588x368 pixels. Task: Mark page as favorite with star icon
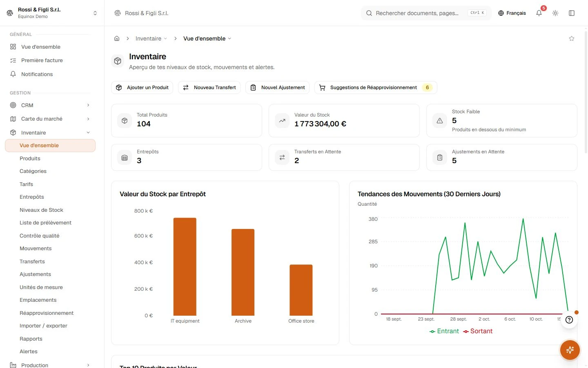(x=572, y=38)
